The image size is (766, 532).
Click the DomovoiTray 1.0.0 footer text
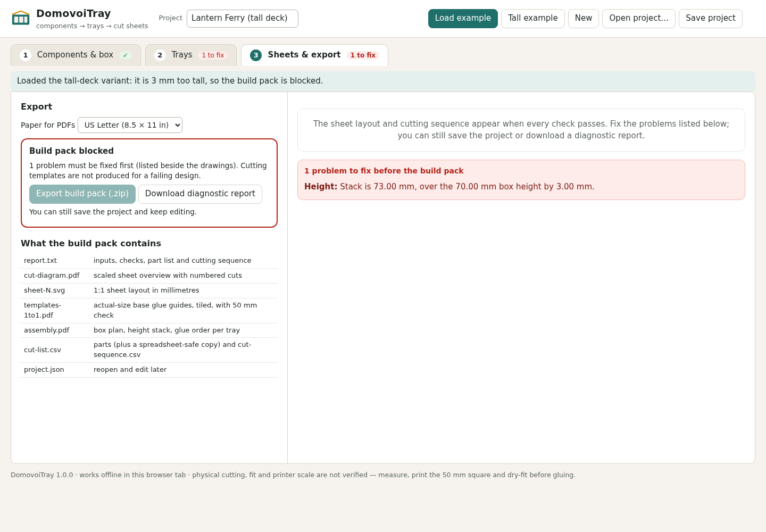[x=293, y=475]
